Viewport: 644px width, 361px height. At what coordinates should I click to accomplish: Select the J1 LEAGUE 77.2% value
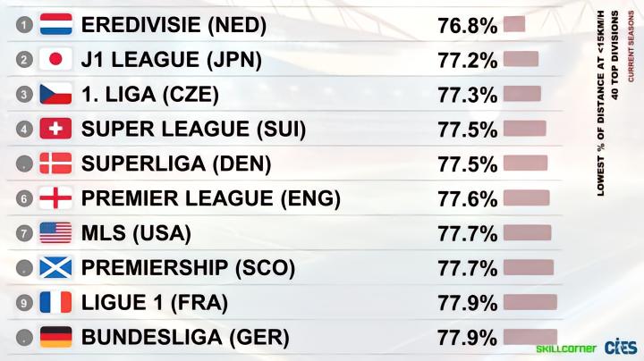point(468,60)
